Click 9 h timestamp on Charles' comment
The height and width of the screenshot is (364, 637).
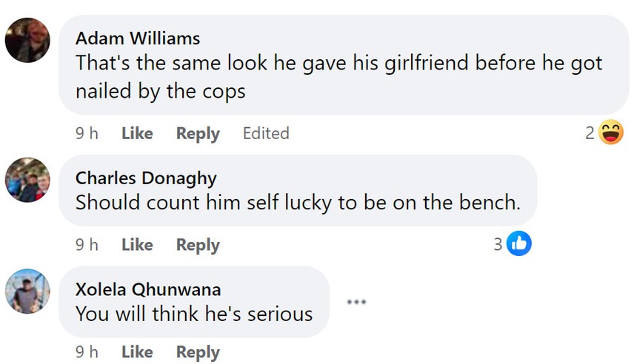(87, 244)
